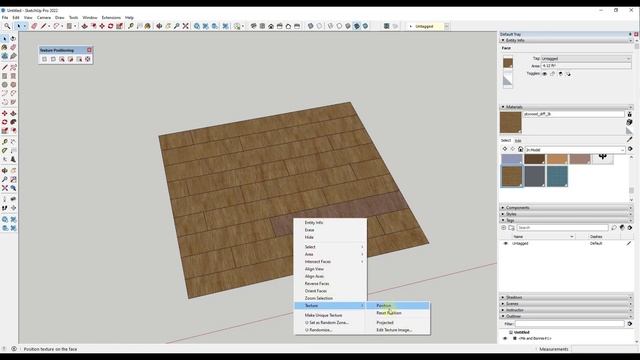Toggle the Entity Info lock icon
Viewport: 640px width, 360px height.
click(x=553, y=74)
